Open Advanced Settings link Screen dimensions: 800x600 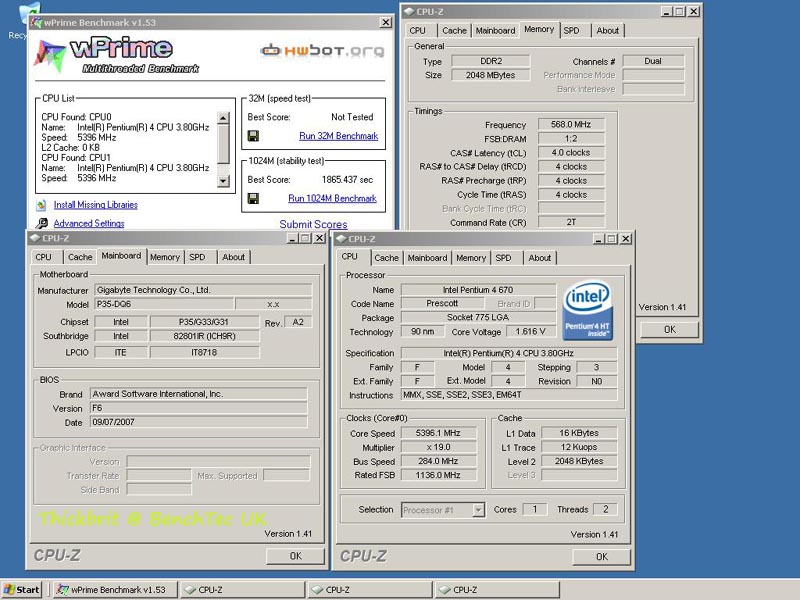pos(89,223)
